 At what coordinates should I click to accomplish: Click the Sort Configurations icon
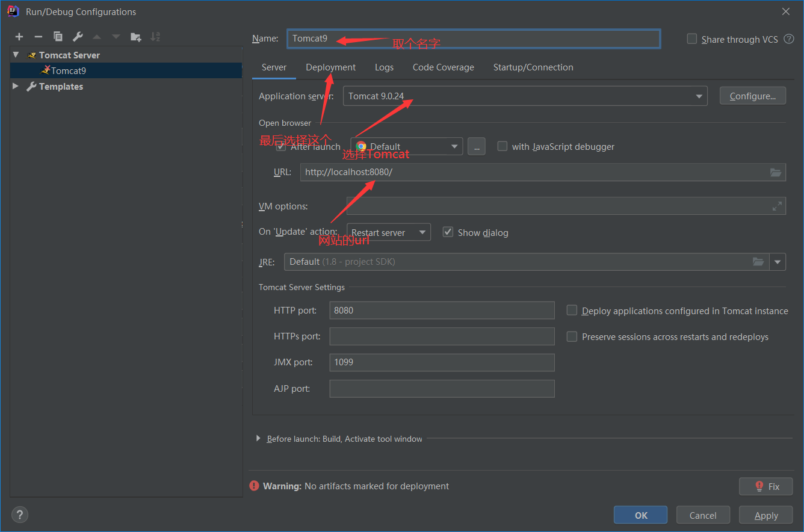[155, 37]
